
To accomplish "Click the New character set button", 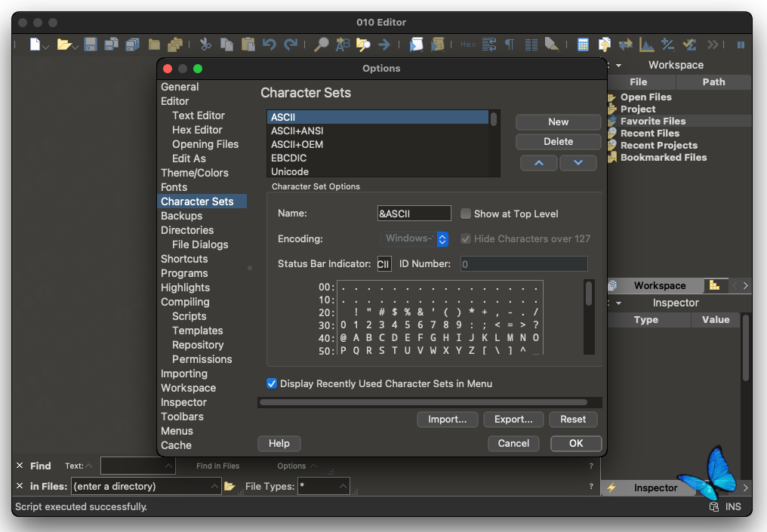I will pyautogui.click(x=558, y=121).
